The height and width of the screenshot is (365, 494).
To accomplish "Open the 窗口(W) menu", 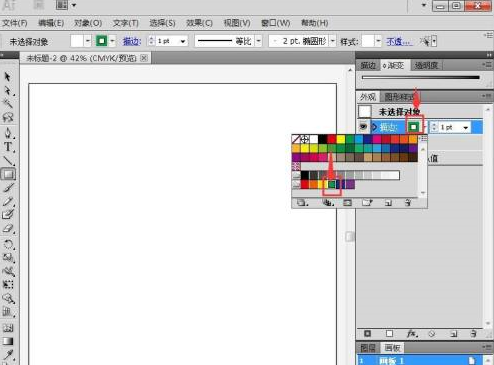I will click(276, 23).
